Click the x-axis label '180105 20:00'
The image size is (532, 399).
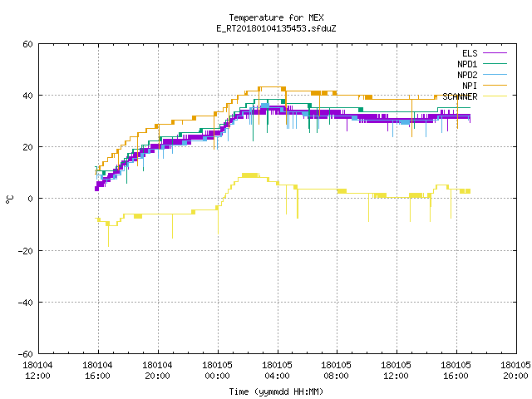(515, 371)
